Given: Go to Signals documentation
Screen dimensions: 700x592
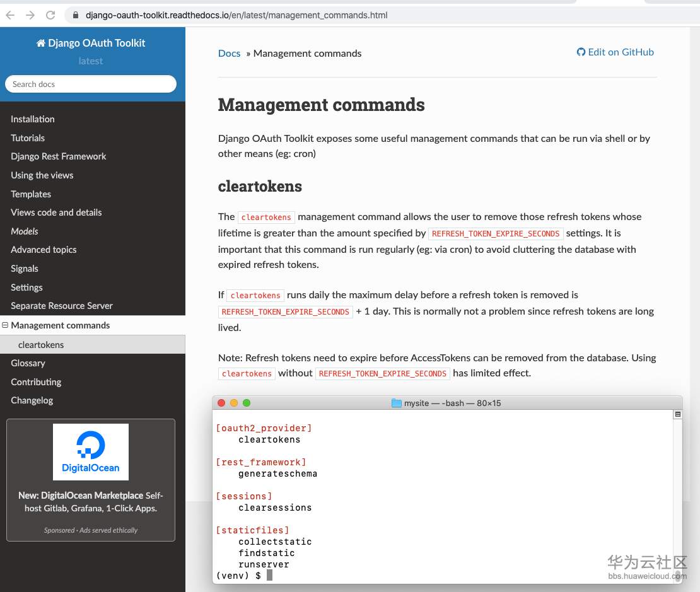Looking at the screenshot, I should [x=25, y=269].
